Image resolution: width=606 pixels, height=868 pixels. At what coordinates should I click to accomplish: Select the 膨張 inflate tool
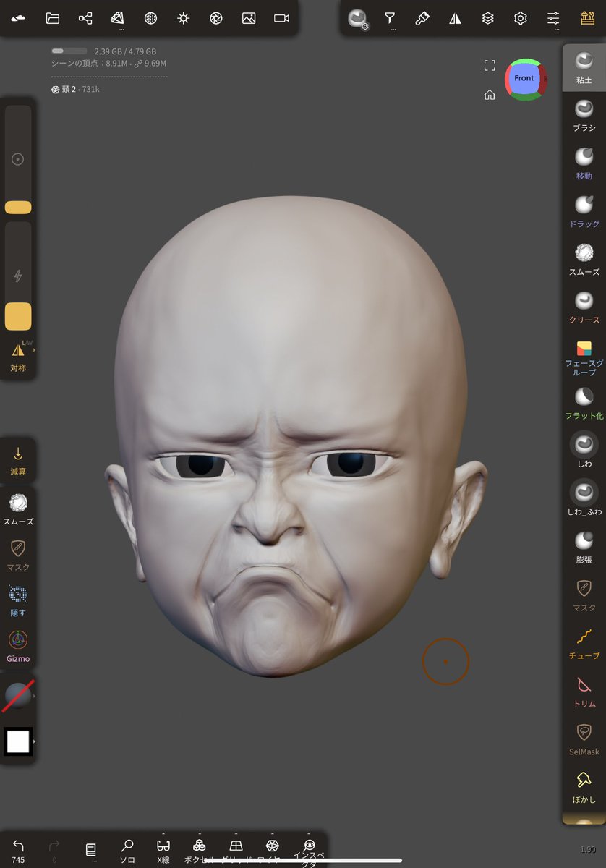pyautogui.click(x=584, y=547)
